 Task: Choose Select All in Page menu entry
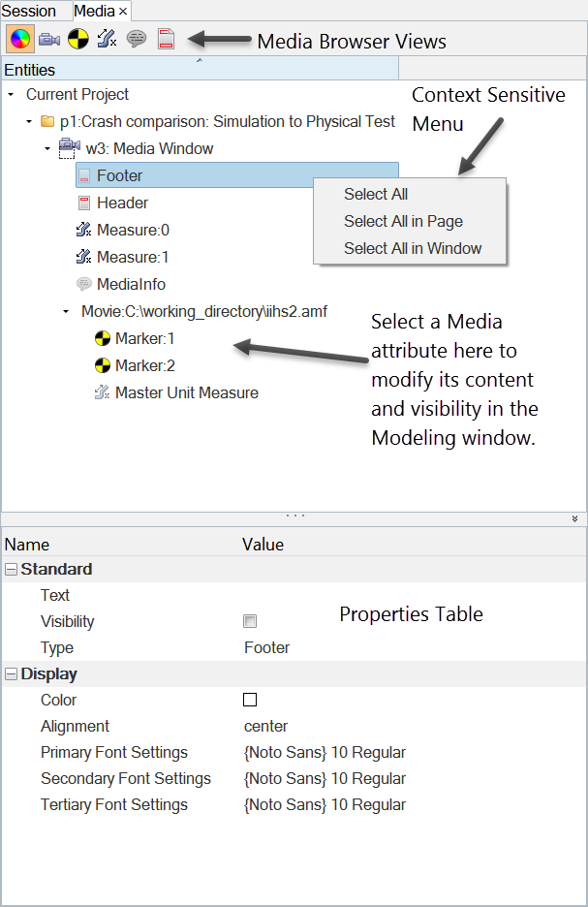tap(403, 222)
